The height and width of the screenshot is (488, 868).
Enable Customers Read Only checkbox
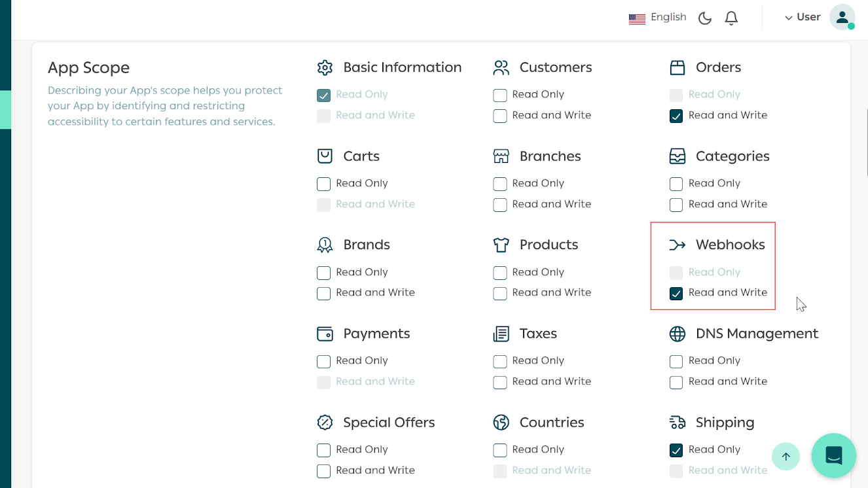(500, 95)
